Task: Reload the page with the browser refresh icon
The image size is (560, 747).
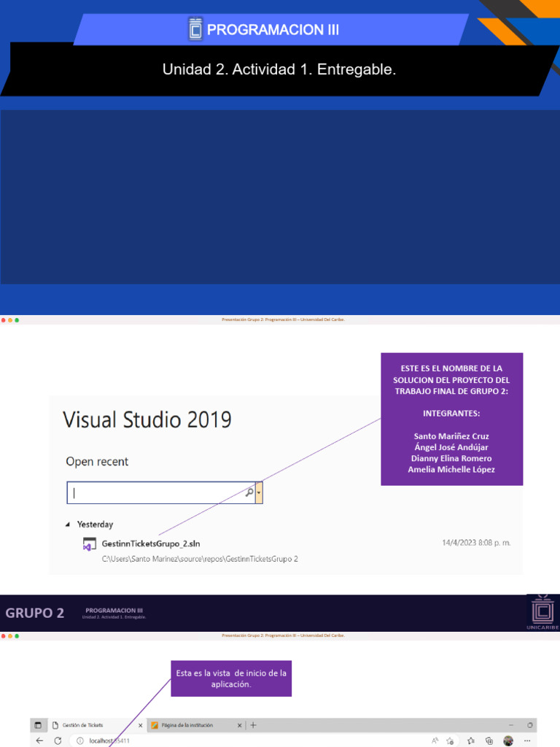Action: coord(58,740)
